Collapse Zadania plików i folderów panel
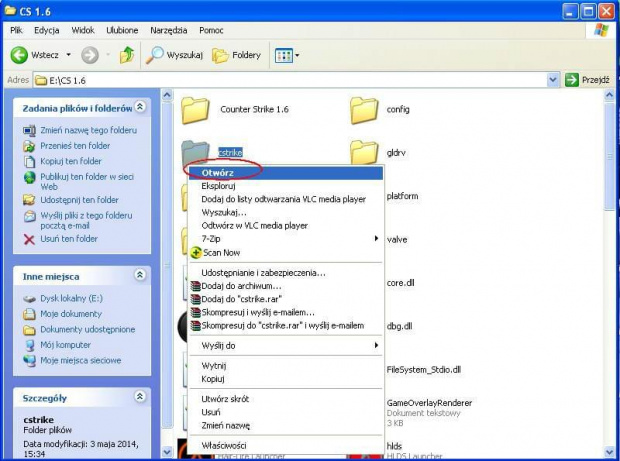The height and width of the screenshot is (461, 620). 140,107
